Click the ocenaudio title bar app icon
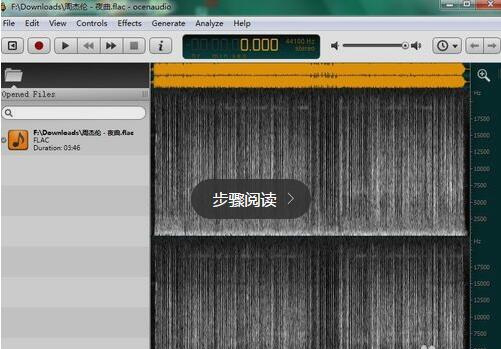 pyautogui.click(x=4, y=7)
